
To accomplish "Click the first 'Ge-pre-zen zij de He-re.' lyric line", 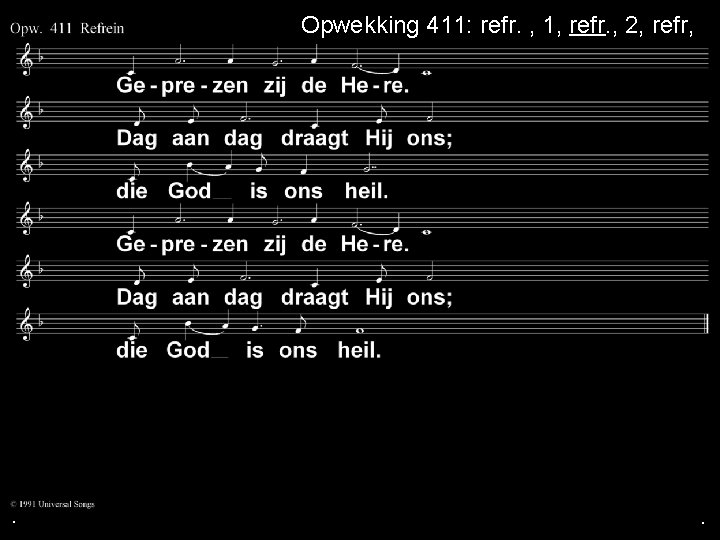I will [x=262, y=86].
